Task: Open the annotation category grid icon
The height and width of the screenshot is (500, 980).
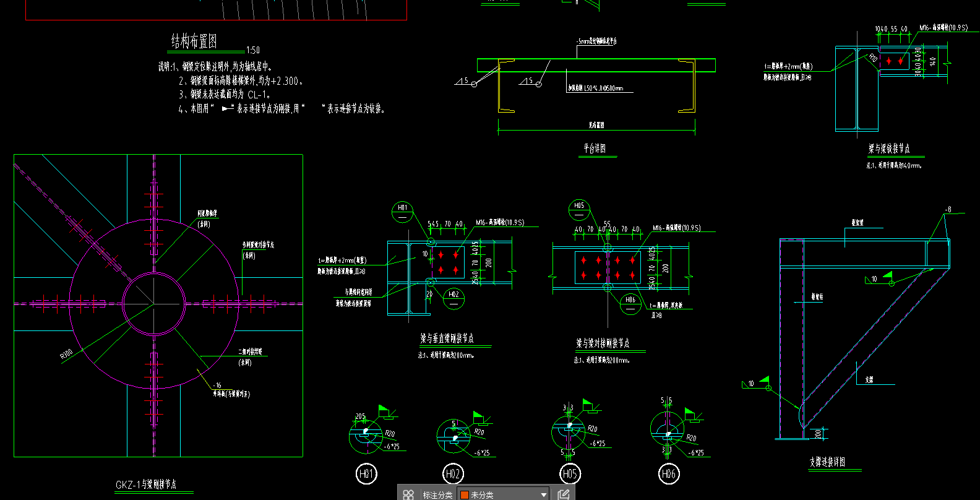Action: [x=408, y=494]
